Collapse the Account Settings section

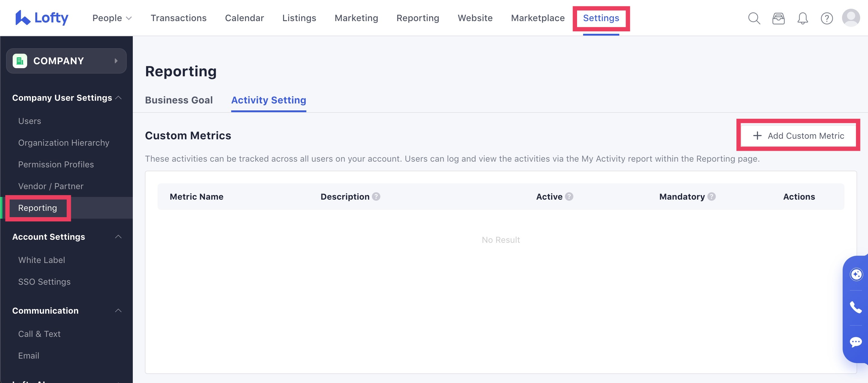click(x=119, y=237)
